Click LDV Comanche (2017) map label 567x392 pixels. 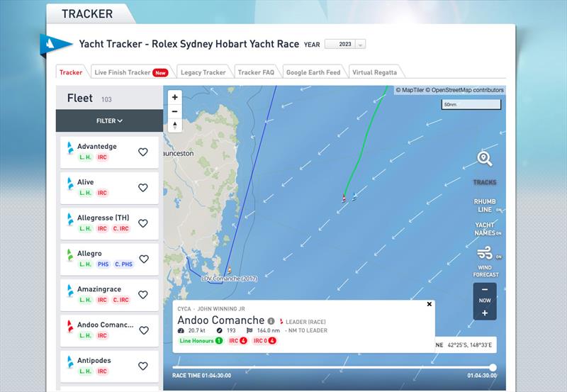(229, 279)
